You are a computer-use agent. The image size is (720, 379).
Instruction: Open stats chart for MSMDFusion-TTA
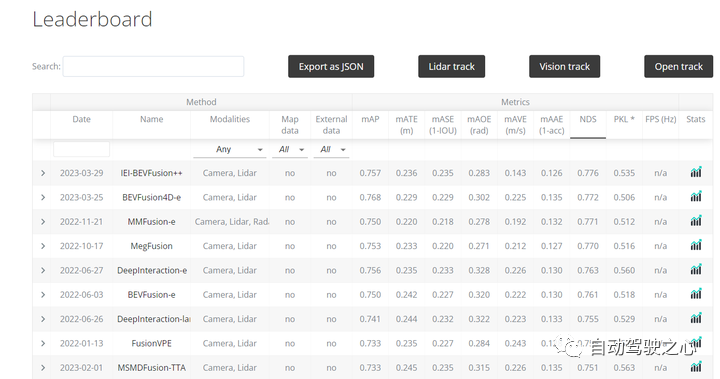click(696, 367)
